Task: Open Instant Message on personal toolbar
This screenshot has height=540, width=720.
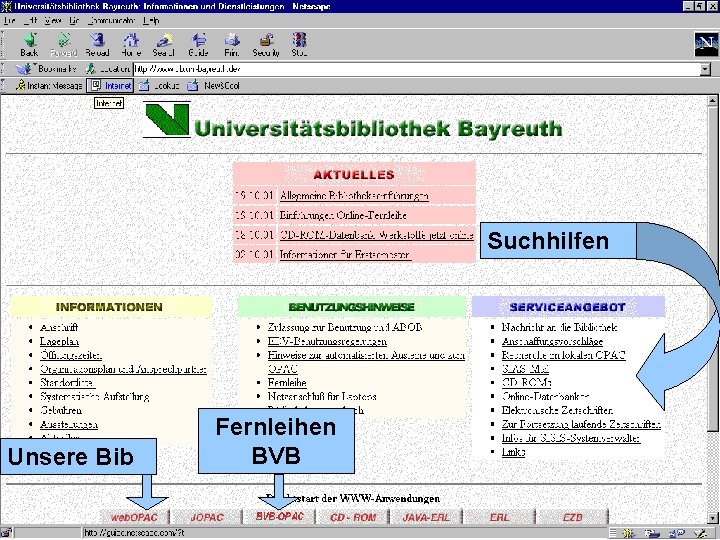Action: pyautogui.click(x=49, y=85)
